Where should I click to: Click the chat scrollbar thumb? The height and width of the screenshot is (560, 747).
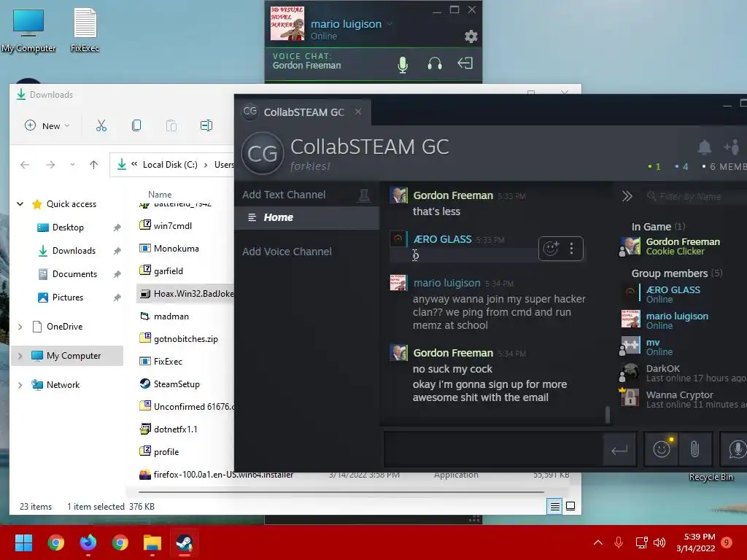click(x=608, y=414)
